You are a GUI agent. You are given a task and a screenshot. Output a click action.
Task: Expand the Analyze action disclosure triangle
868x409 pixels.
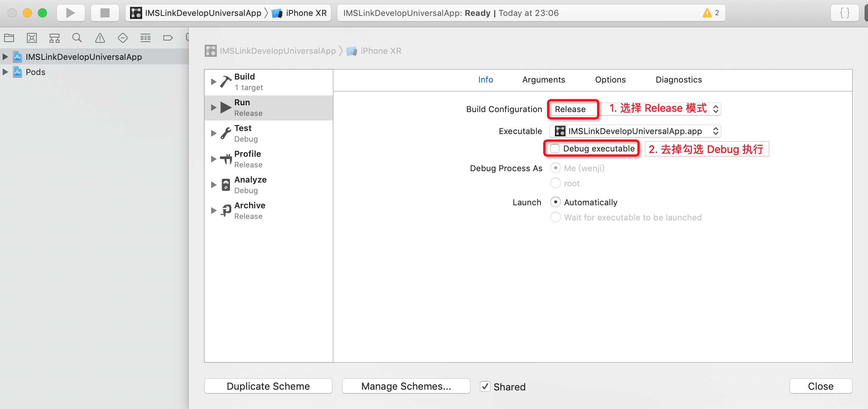tap(213, 185)
